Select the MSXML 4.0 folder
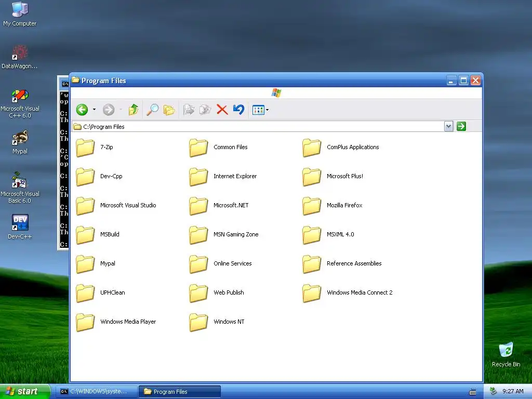The image size is (532, 399). 328,235
